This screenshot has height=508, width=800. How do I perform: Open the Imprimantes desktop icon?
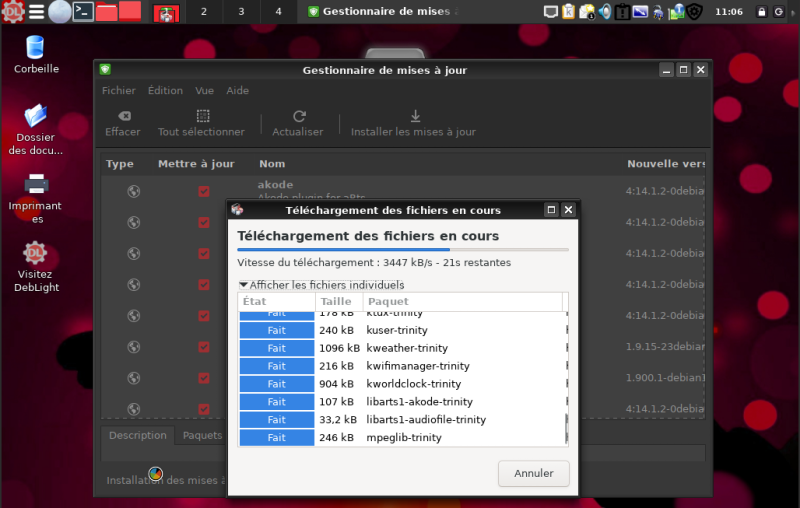click(36, 184)
